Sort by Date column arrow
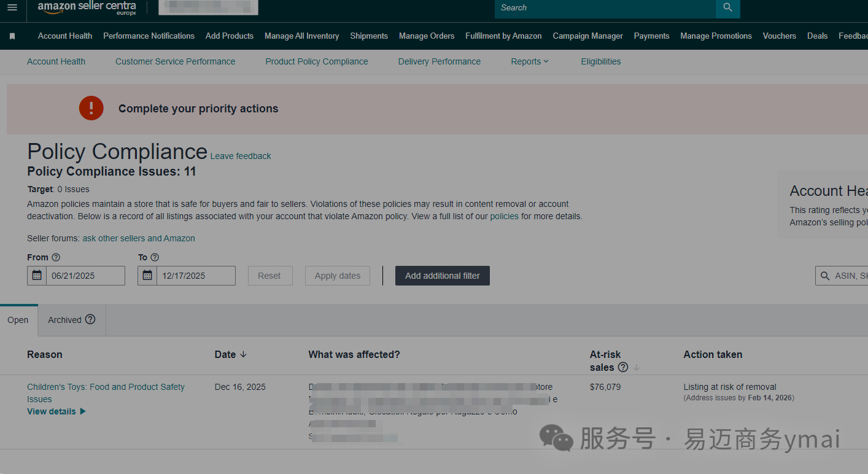This screenshot has height=474, width=868. click(x=243, y=354)
